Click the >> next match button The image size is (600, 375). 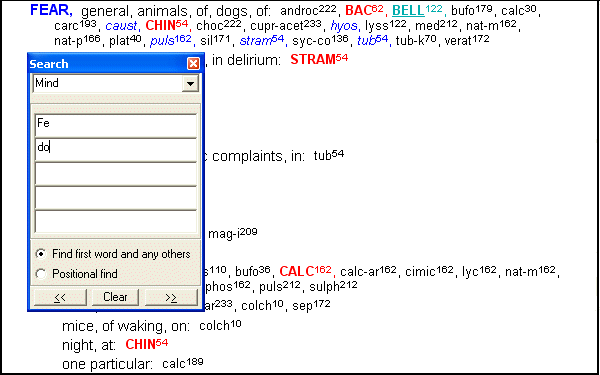tap(171, 297)
